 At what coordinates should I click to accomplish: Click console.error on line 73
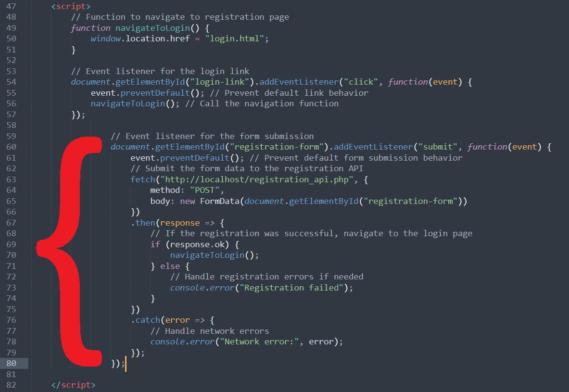coord(202,288)
